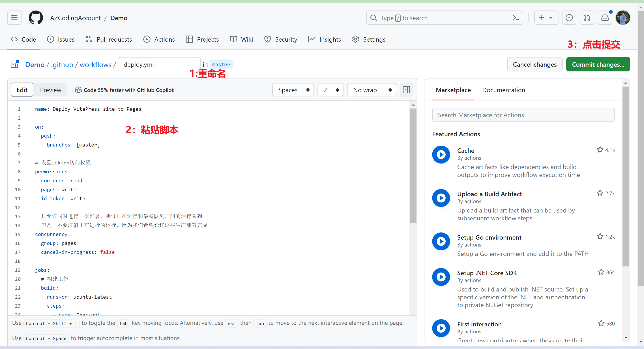This screenshot has height=349, width=644.
Task: Select the Edit mode toggle
Action: [22, 90]
